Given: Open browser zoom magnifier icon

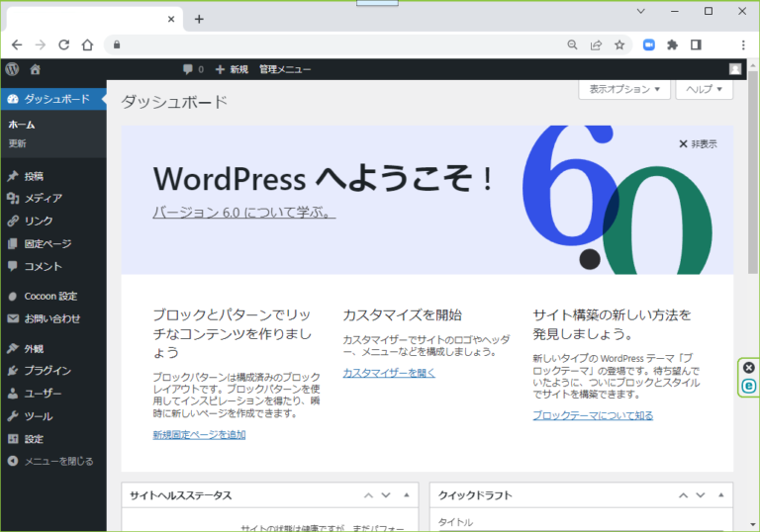Looking at the screenshot, I should click(x=572, y=45).
